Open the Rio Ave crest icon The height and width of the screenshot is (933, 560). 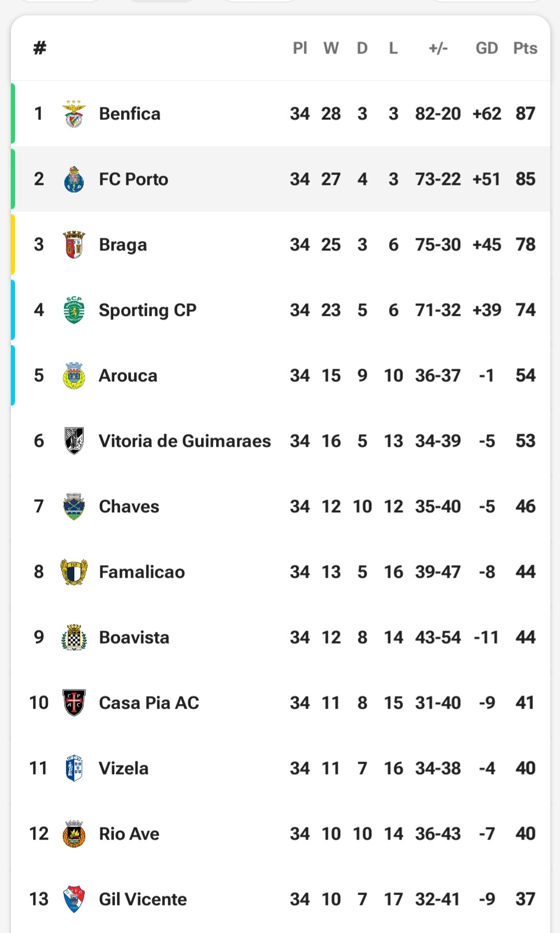click(74, 834)
